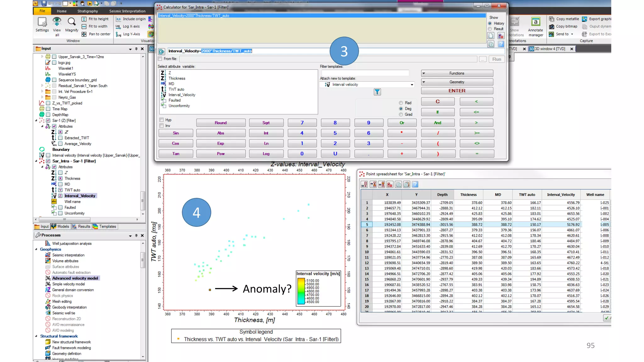Enable the From file checkbox
Image resolution: width=644 pixels, height=362 pixels.
coord(160,59)
